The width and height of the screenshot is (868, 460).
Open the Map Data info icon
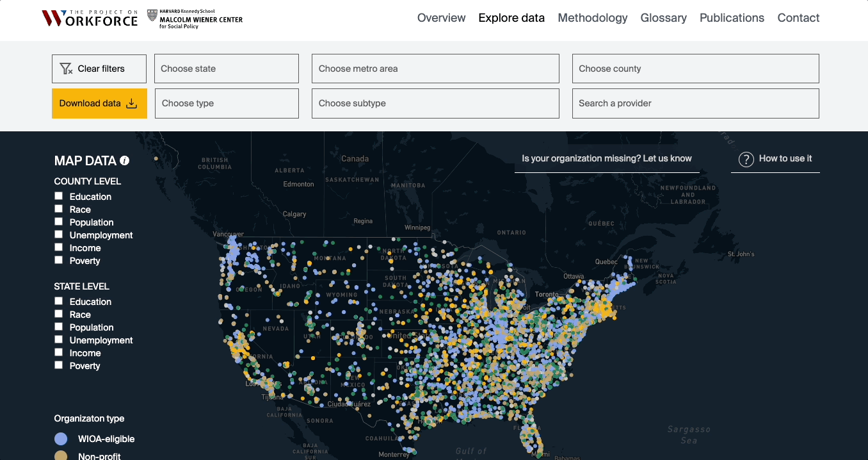click(125, 161)
